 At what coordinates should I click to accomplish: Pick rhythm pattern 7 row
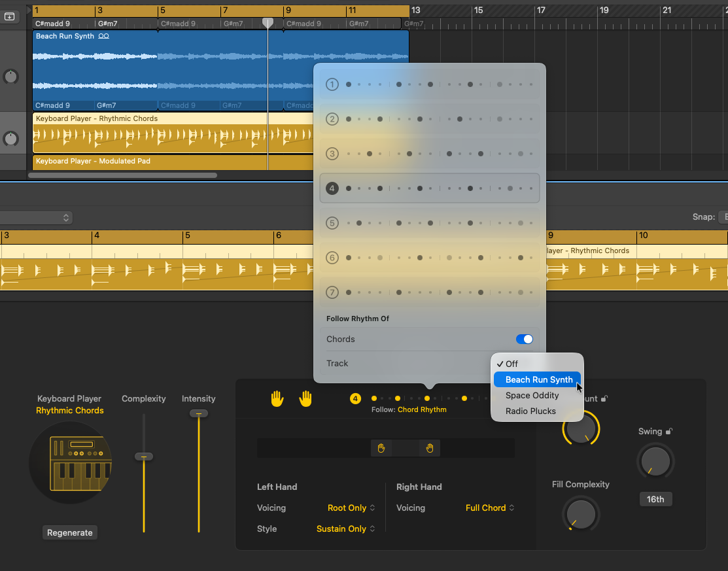(x=429, y=292)
